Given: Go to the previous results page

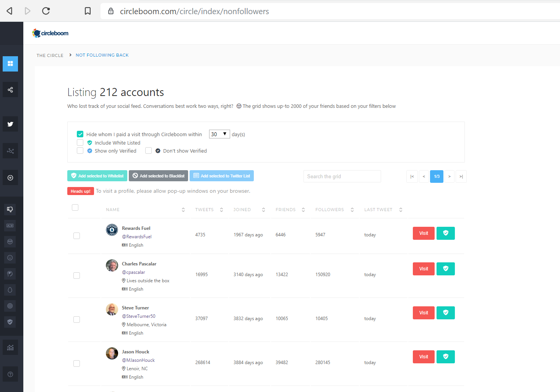Looking at the screenshot, I should coord(424,176).
